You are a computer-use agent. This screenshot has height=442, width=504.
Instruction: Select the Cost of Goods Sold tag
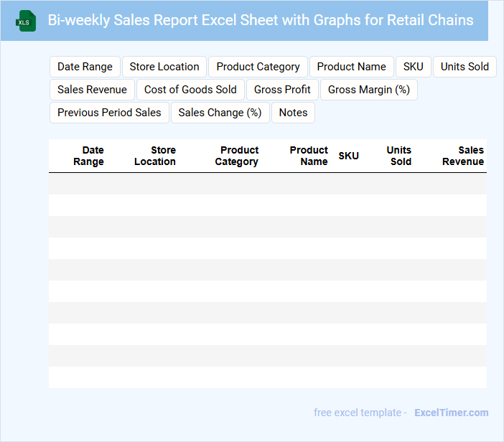point(190,90)
